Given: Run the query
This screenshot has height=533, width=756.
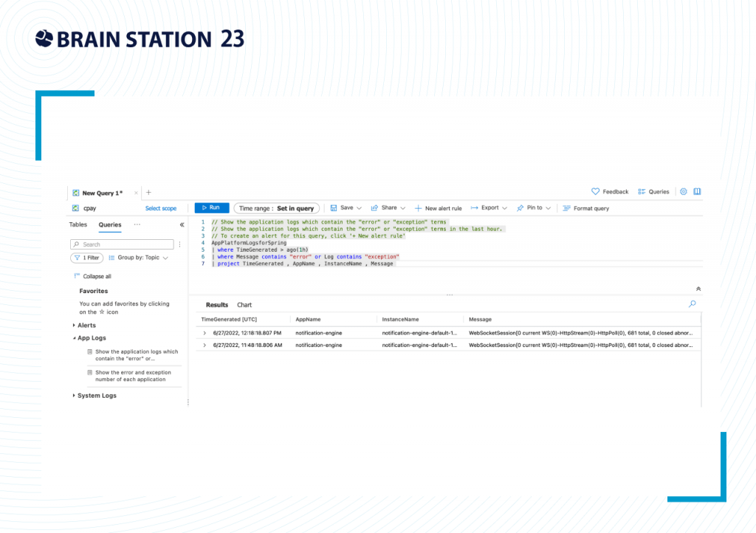Looking at the screenshot, I should 212,207.
